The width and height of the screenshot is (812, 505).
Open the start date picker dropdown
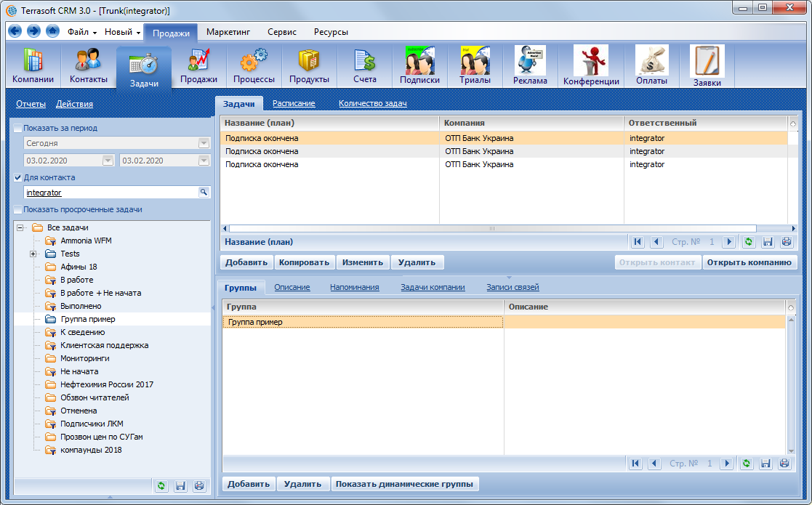108,161
